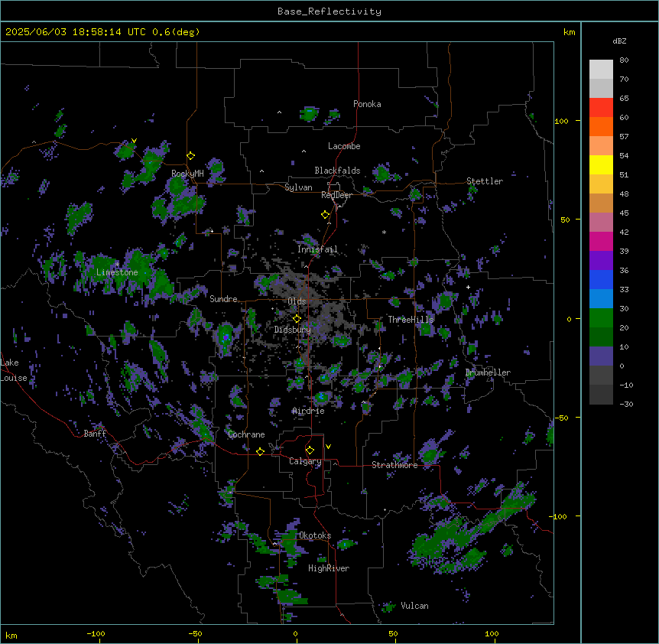Click the white asterisk marker above Limestone
This screenshot has height=644, width=659.
click(x=117, y=265)
